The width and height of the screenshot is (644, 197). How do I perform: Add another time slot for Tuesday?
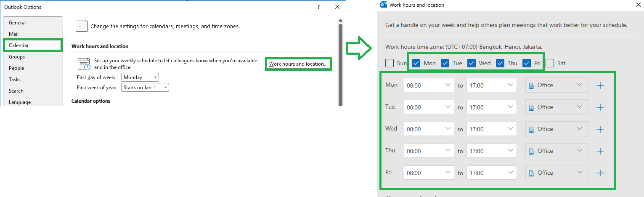[600, 107]
